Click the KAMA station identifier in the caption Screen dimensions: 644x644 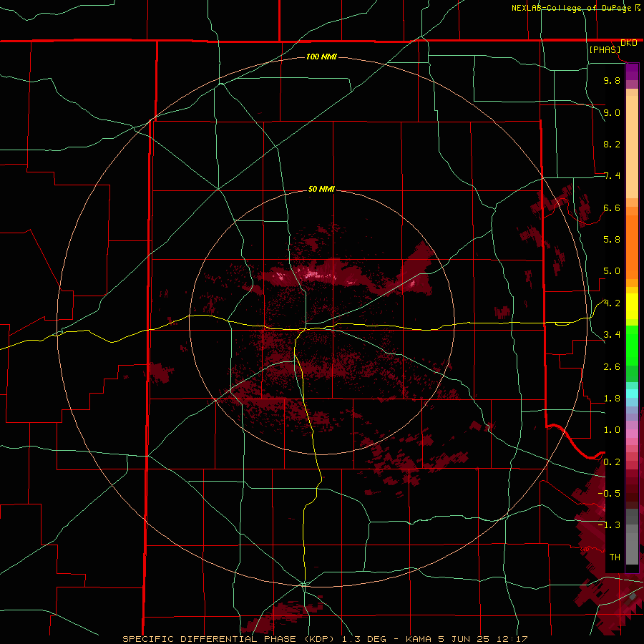tap(418, 639)
